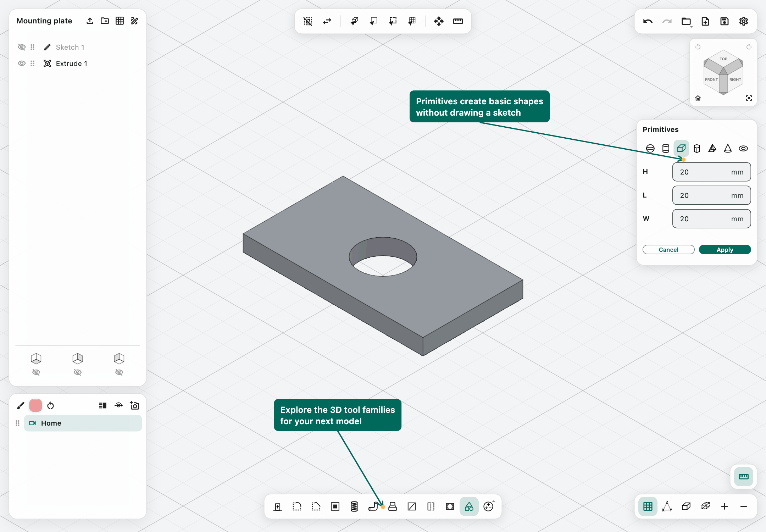Toggle the grid display in the bottom-right toolbar
This screenshot has width=766, height=532.
point(648,506)
